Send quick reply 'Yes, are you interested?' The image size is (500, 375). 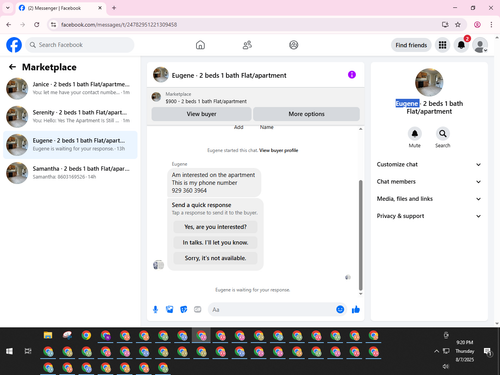(215, 227)
